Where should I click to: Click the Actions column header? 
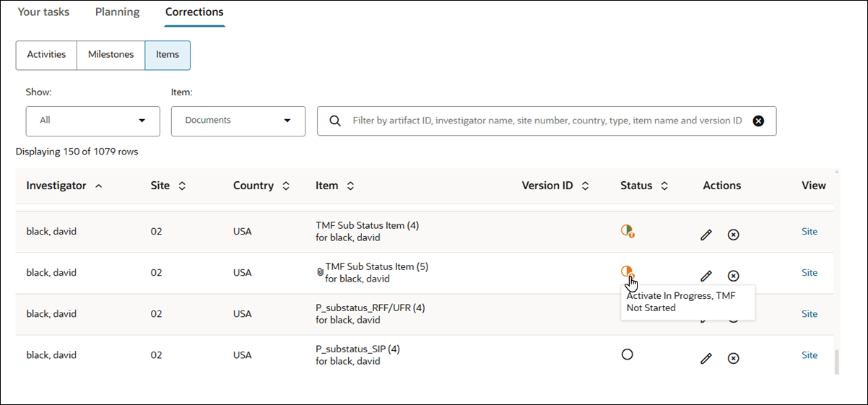(x=721, y=186)
